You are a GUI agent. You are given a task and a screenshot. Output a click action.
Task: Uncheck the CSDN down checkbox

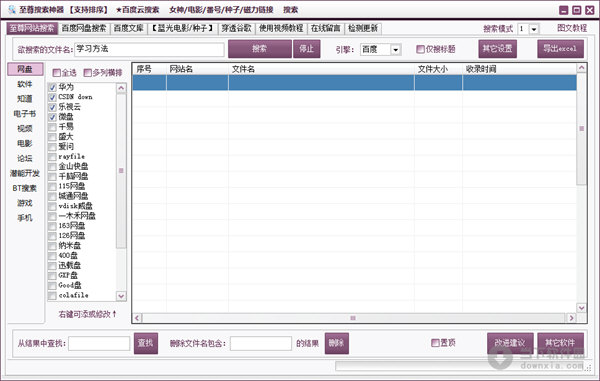point(52,98)
